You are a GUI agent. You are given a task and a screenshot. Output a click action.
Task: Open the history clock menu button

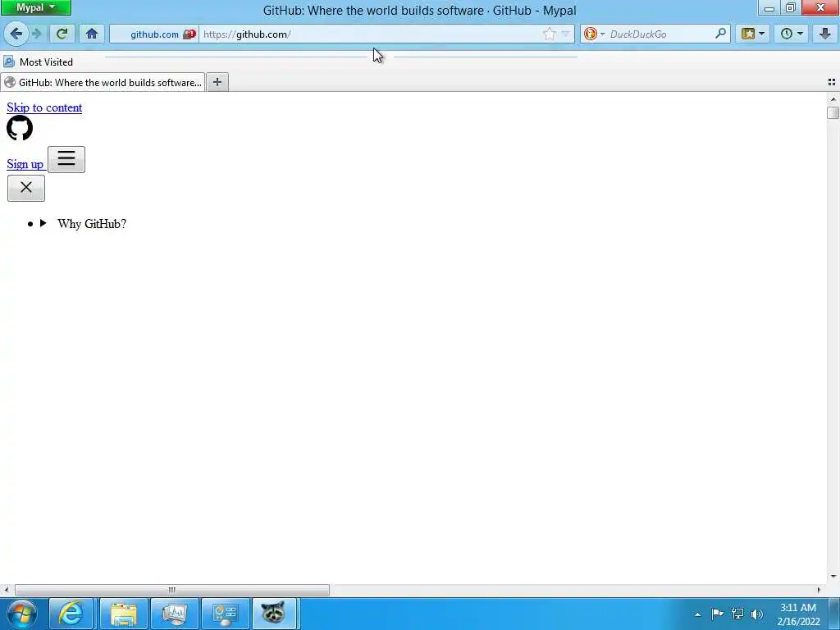(x=792, y=34)
